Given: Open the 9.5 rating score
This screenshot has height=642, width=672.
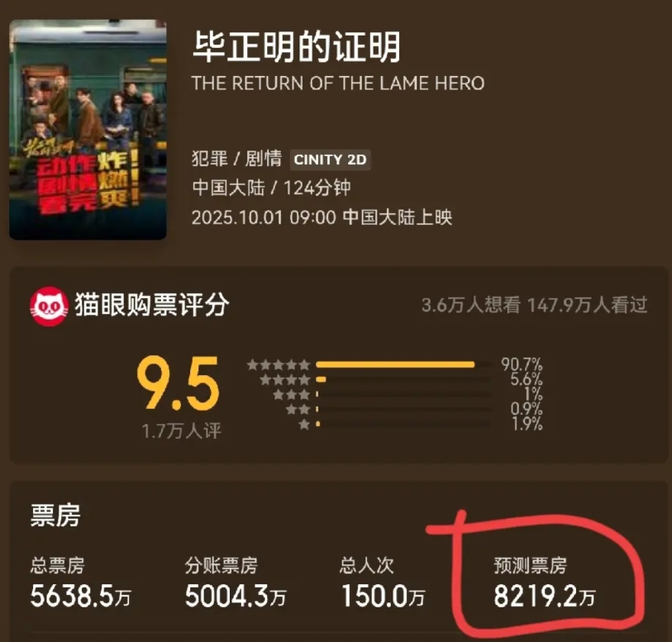Looking at the screenshot, I should point(178,383).
